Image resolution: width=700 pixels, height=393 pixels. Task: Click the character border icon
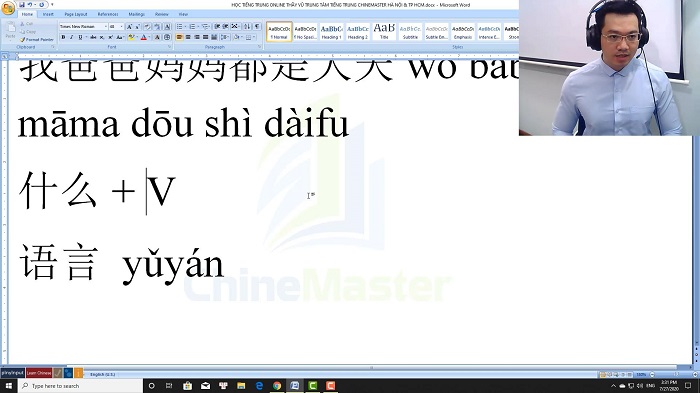tap(167, 27)
